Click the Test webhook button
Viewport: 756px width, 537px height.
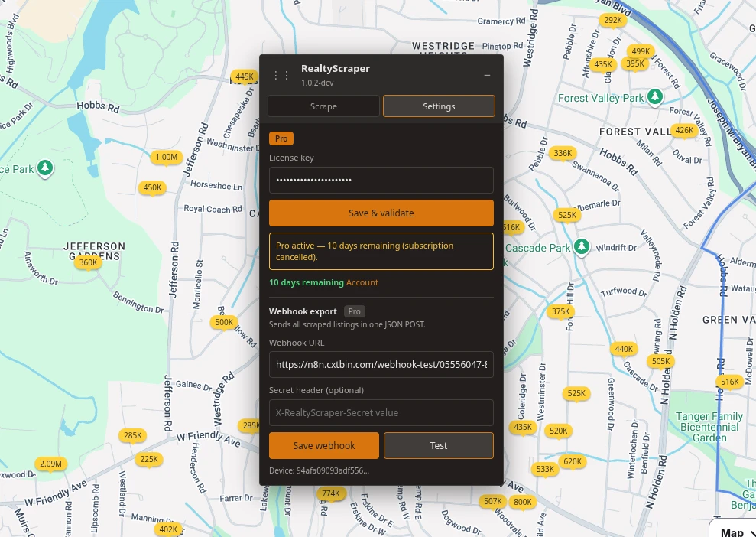[x=439, y=445]
